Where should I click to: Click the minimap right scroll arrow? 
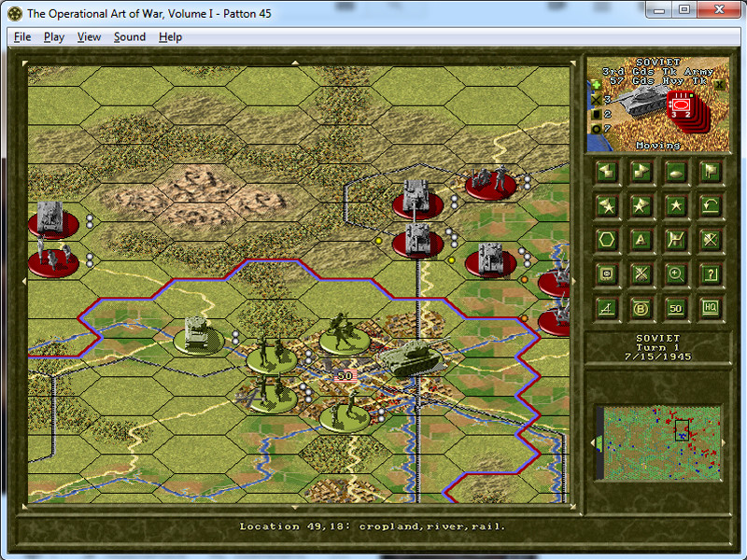[724, 442]
